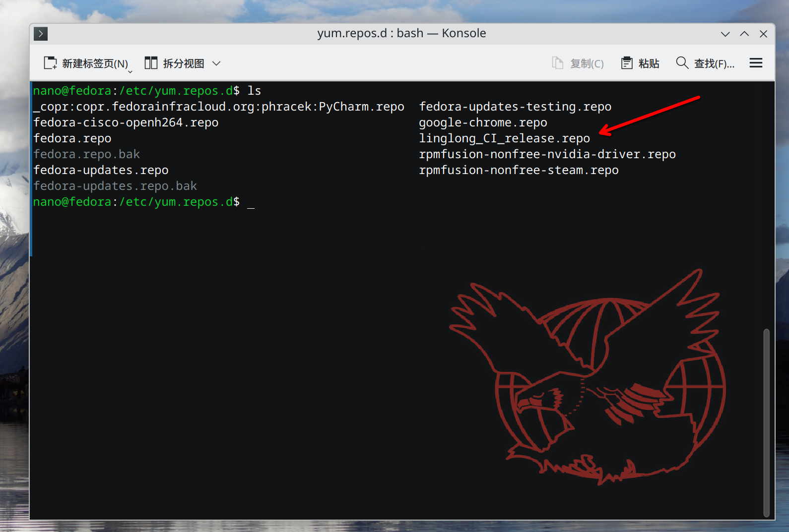The width and height of the screenshot is (789, 532).
Task: Click the 复制(C) copy button
Action: pyautogui.click(x=578, y=63)
